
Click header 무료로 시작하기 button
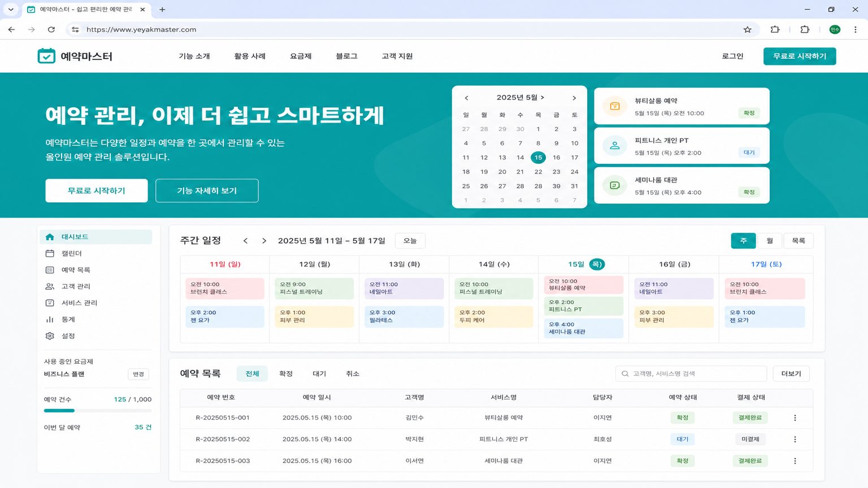point(800,56)
